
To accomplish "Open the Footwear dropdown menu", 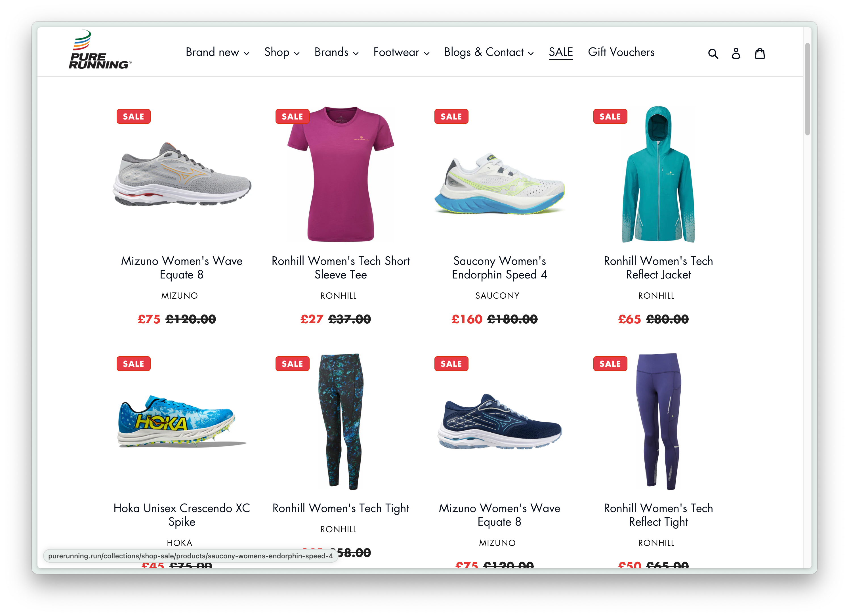I will [401, 52].
